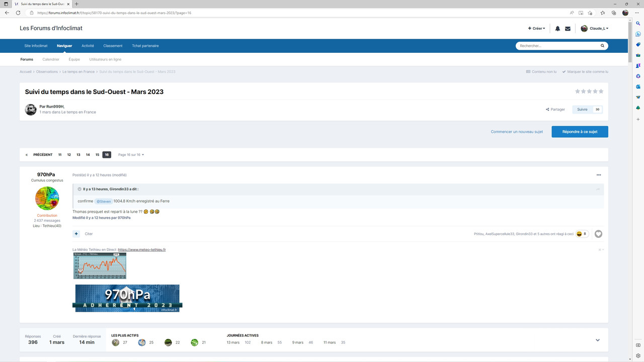Jump to quoted post arrow

[x=598, y=189]
